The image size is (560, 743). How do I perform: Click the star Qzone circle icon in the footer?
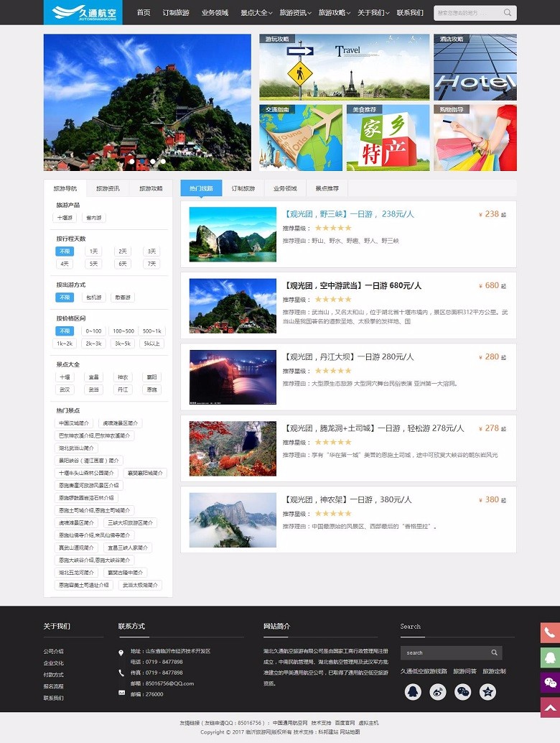[x=487, y=692]
